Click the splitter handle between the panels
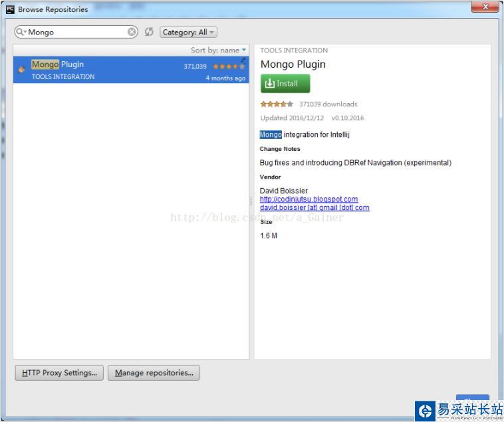Screen dimensions: 504x422 (251, 201)
